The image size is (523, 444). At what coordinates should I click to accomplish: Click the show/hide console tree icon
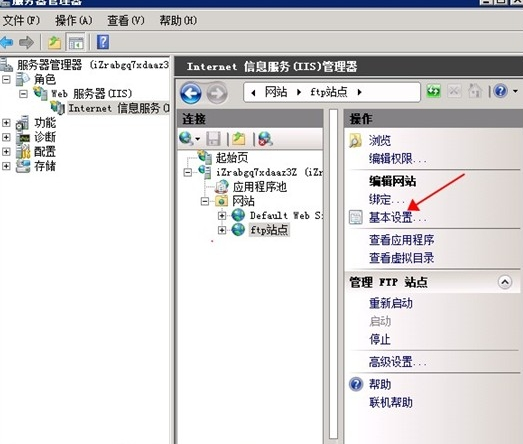click(76, 42)
